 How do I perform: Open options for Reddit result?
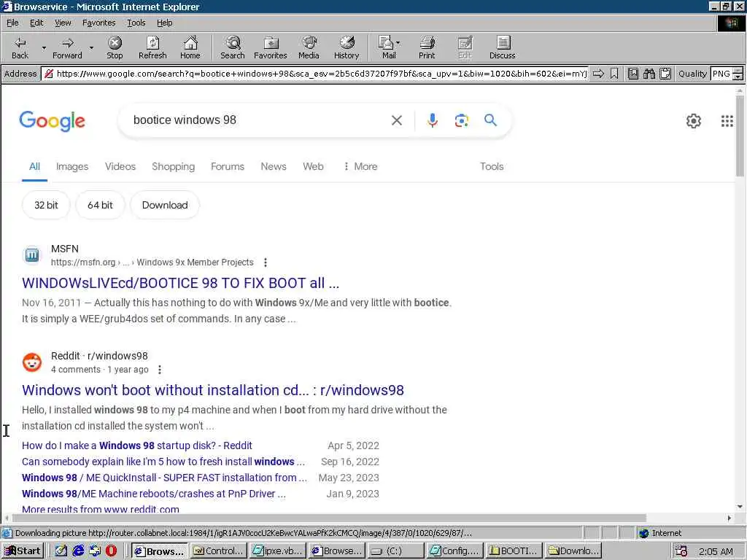[160, 370]
